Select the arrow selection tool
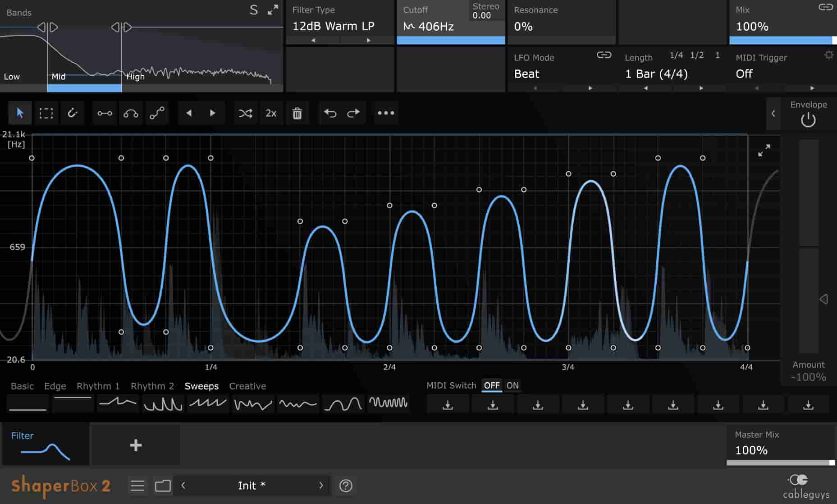This screenshot has height=504, width=837. click(20, 113)
